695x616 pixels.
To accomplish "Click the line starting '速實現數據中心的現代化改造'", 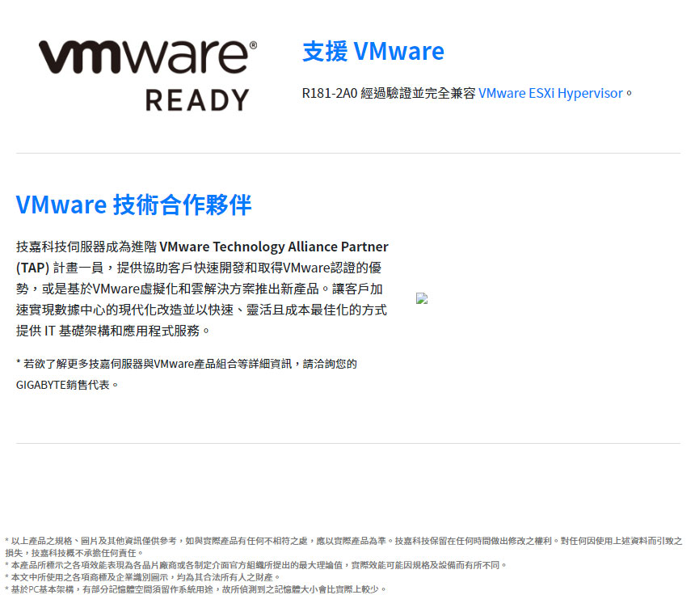I will pyautogui.click(x=201, y=310).
